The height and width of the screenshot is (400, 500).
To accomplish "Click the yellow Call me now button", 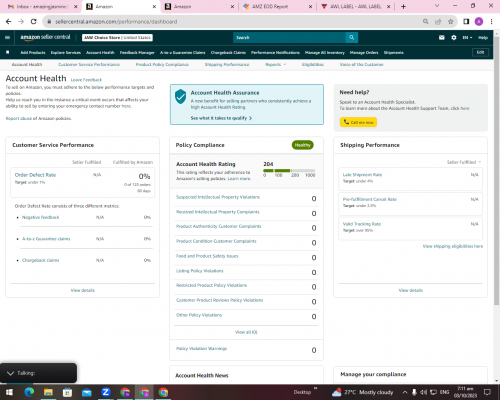I will click(x=358, y=122).
